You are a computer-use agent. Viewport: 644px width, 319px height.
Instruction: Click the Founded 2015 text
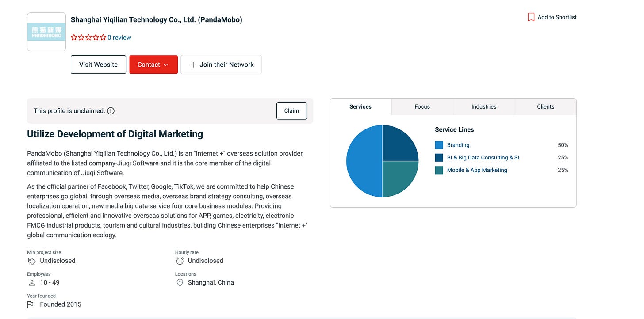(x=61, y=304)
